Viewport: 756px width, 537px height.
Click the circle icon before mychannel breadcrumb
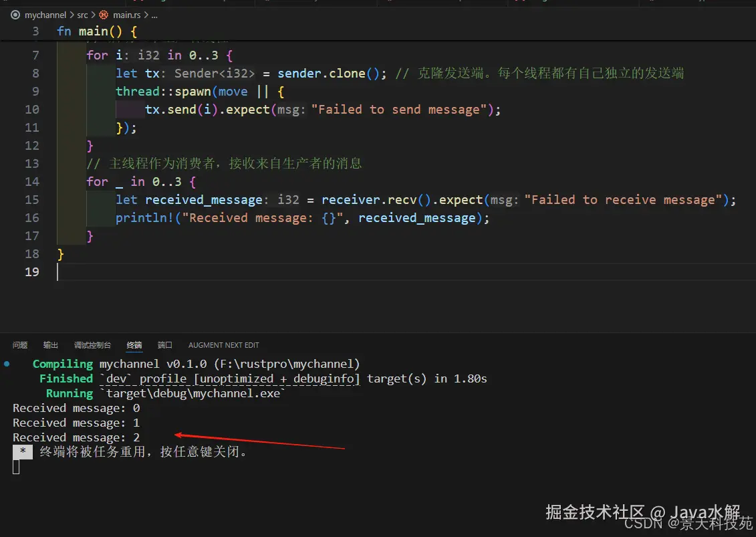(15, 15)
